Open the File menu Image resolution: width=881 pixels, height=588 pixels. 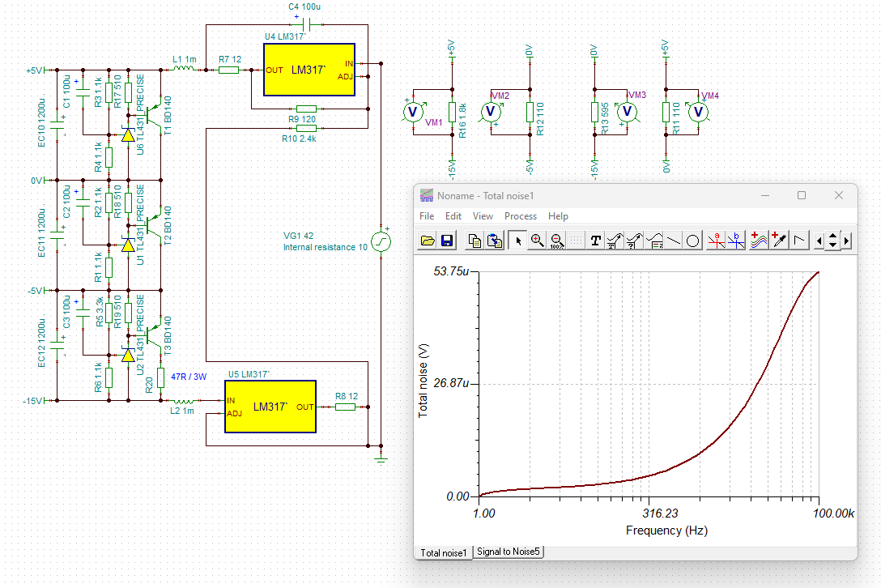click(427, 216)
